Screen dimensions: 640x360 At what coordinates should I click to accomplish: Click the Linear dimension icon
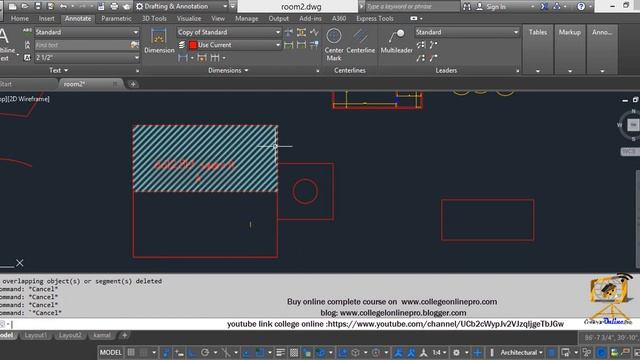182,58
